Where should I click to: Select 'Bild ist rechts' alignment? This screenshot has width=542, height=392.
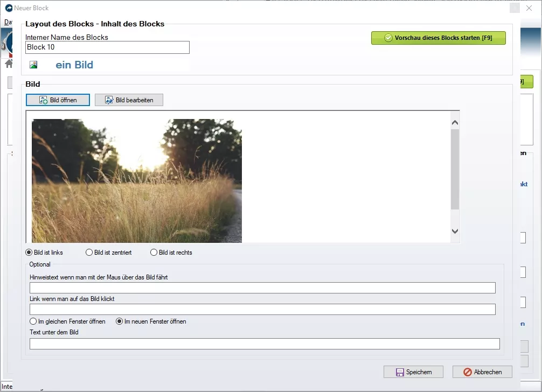[x=154, y=253]
